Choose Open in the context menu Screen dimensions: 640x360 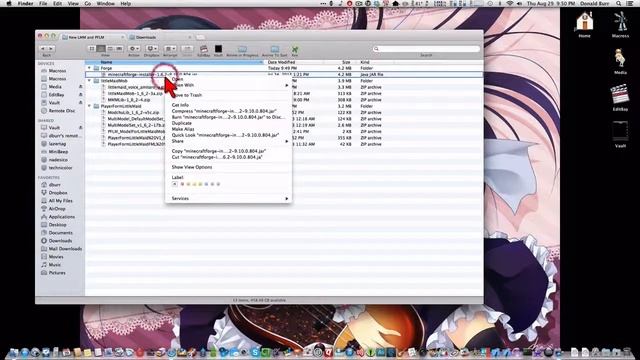228,79
